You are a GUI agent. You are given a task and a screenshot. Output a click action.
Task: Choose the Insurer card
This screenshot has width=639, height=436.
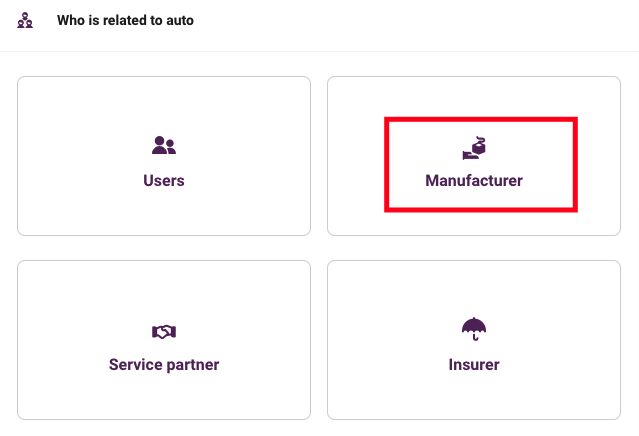pyautogui.click(x=474, y=340)
